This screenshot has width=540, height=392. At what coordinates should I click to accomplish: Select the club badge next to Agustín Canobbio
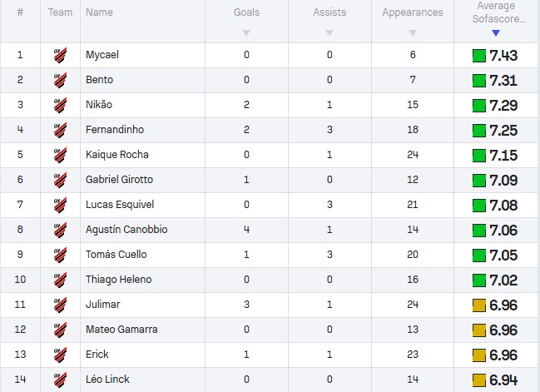(60, 230)
